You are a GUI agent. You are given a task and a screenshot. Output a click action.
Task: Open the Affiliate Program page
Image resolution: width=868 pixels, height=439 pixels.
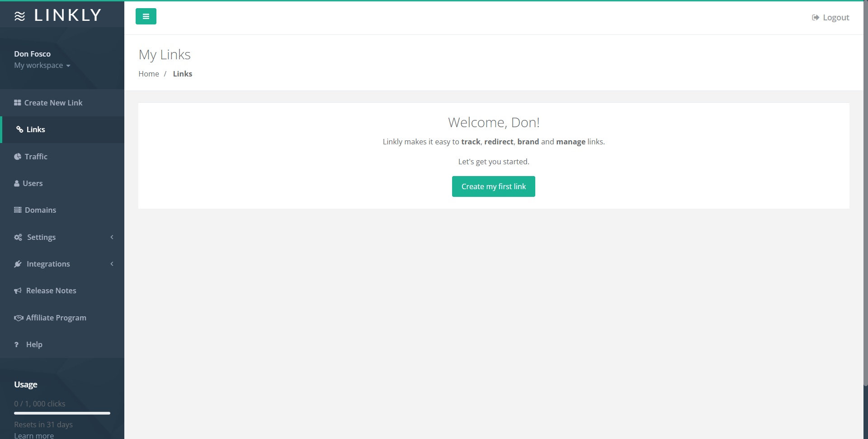(62, 318)
